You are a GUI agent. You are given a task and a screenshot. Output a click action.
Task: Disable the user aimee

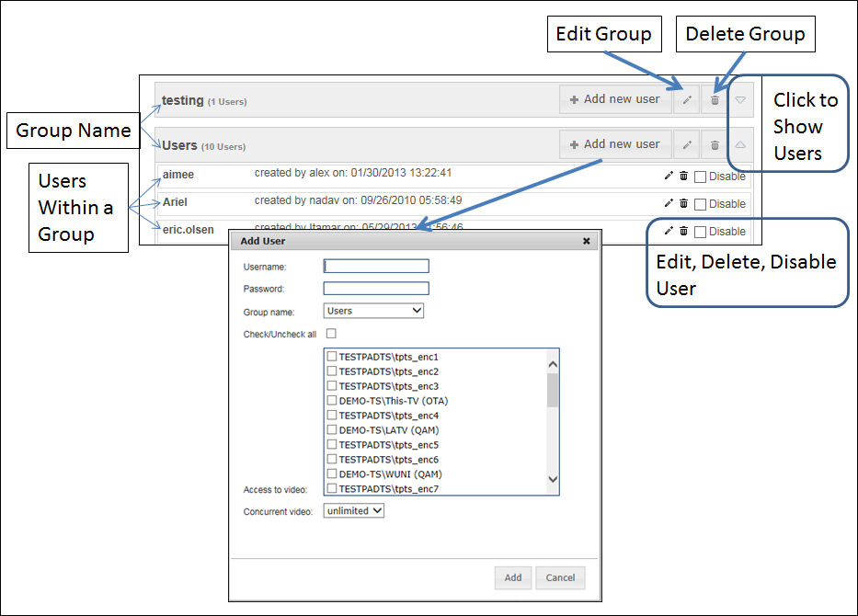[x=701, y=176]
